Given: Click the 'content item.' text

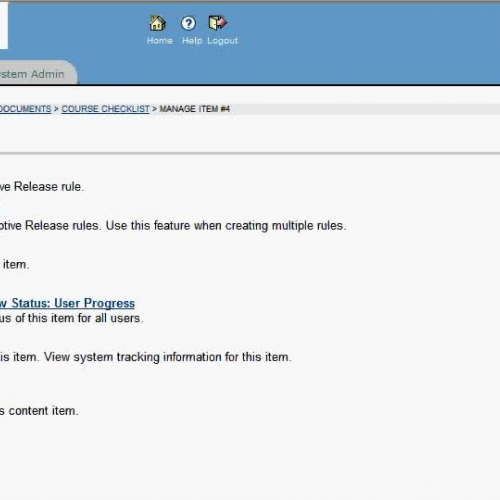Looking at the screenshot, I should (43, 411).
